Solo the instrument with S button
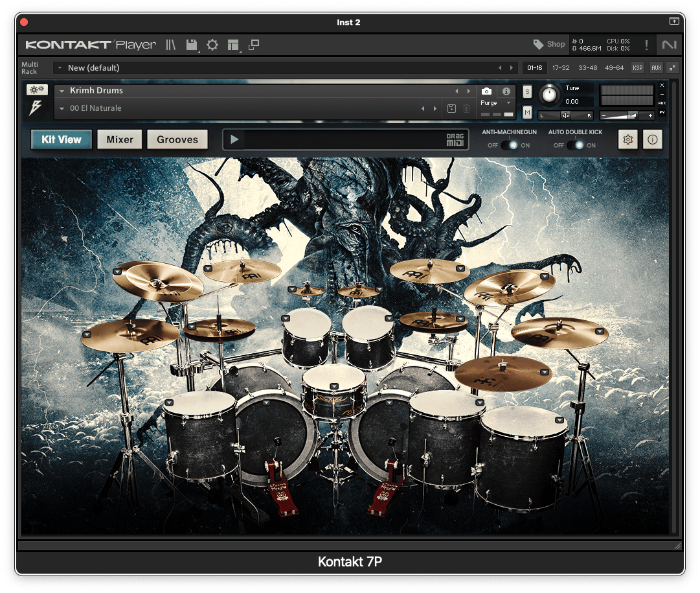The width and height of the screenshot is (700, 593). [x=527, y=92]
